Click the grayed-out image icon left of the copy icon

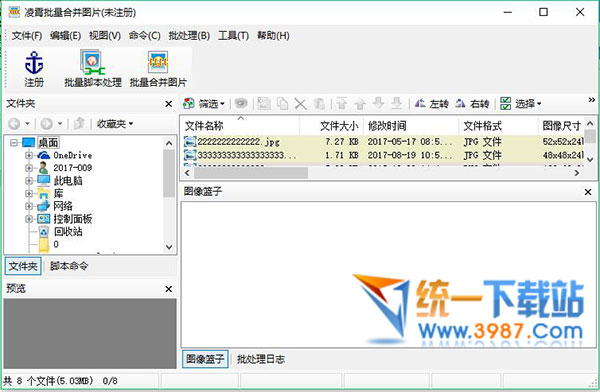(x=264, y=103)
